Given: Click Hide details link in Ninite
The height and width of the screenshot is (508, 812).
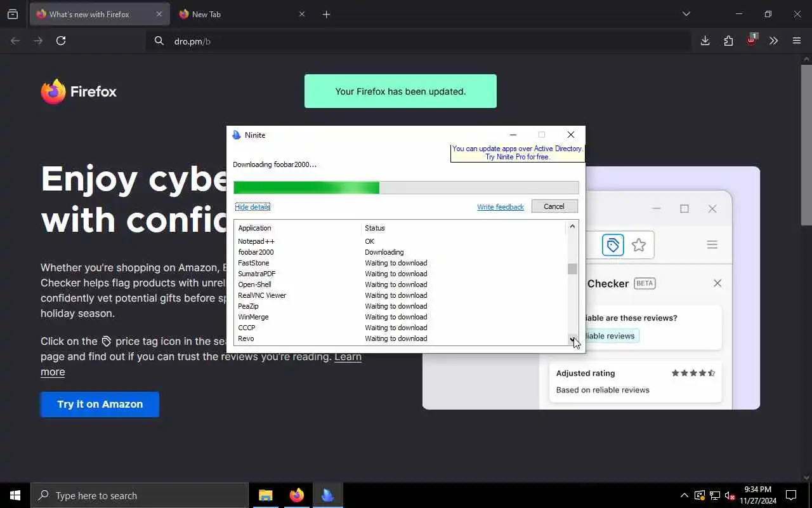Looking at the screenshot, I should [x=252, y=207].
